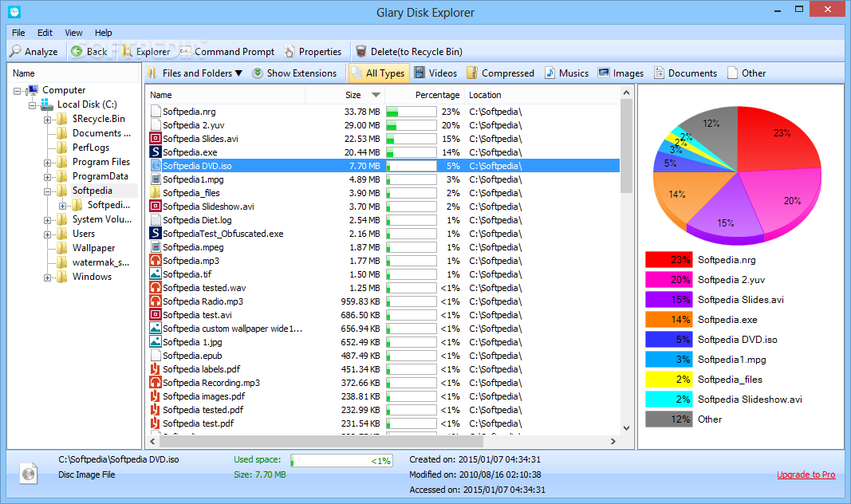
Task: Click the Glary Disk Explorer title bar logo
Action: point(14,11)
